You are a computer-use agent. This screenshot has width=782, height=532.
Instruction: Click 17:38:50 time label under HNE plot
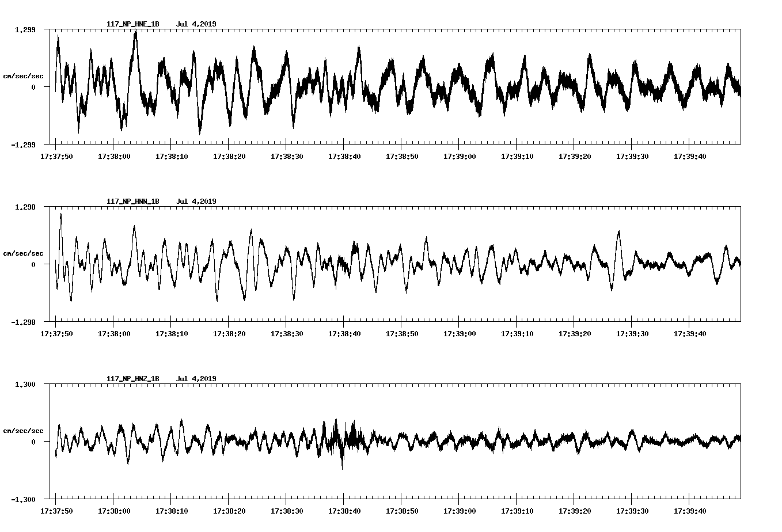(x=401, y=156)
